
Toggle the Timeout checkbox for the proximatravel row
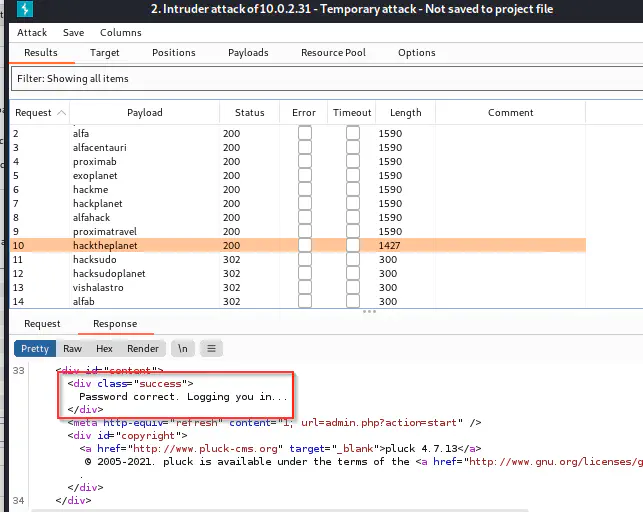click(x=352, y=232)
